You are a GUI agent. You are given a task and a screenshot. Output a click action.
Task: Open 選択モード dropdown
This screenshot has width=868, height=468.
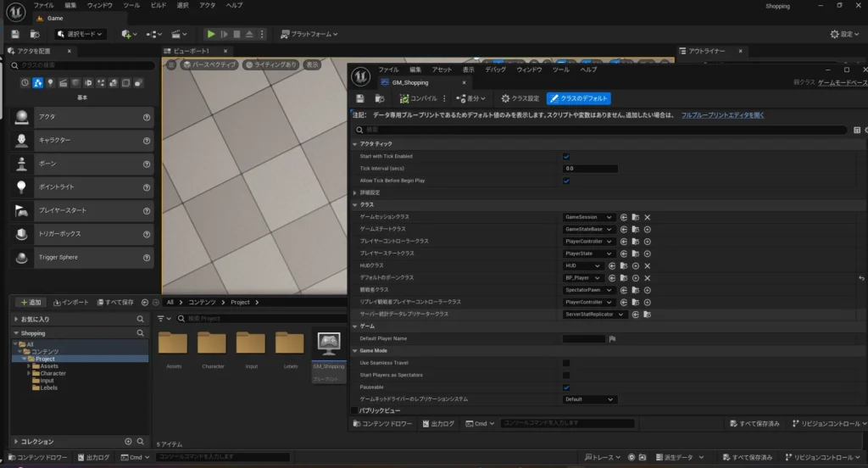81,34
